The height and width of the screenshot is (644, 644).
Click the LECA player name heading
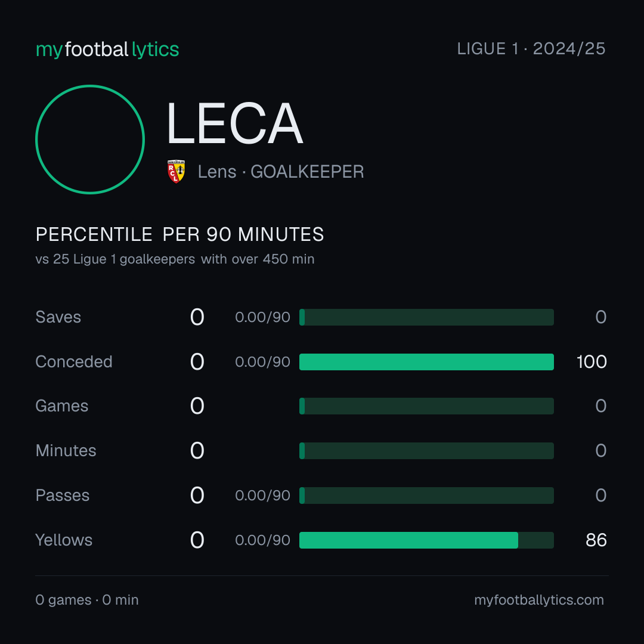(x=234, y=123)
